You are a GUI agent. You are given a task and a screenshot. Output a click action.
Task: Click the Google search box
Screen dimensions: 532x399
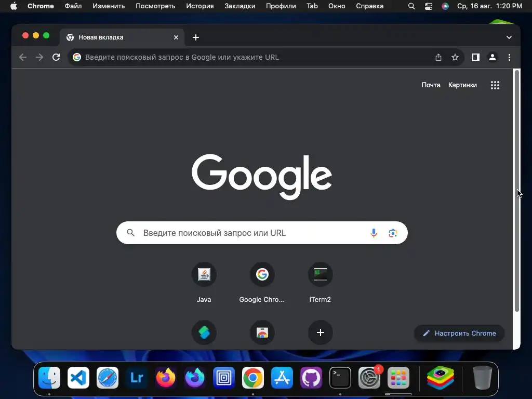[262, 233]
